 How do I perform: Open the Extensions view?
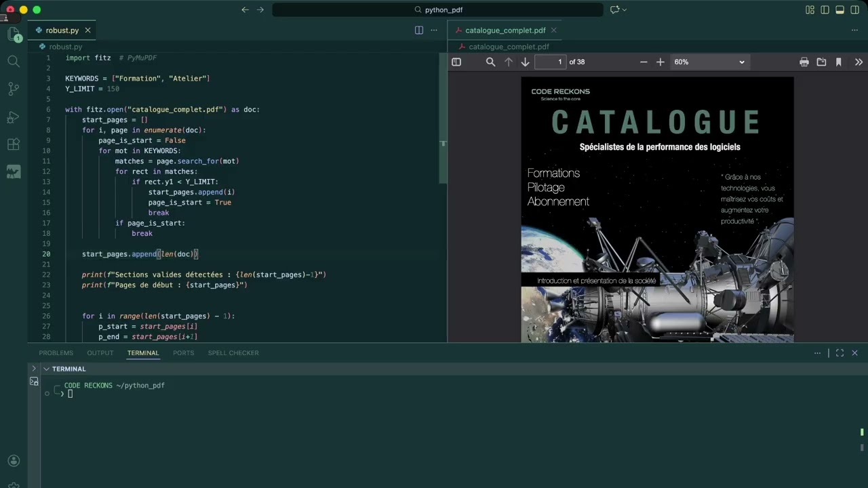click(13, 144)
